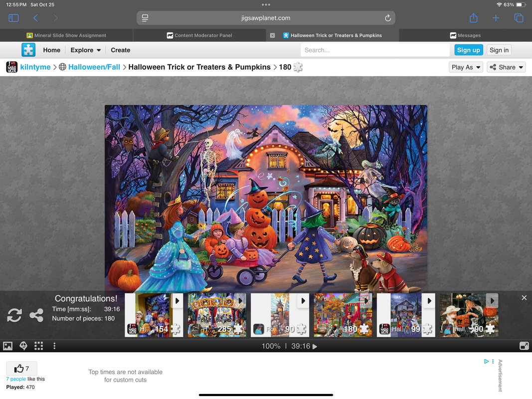
Task: Switch to the Messages tab
Action: click(x=465, y=35)
